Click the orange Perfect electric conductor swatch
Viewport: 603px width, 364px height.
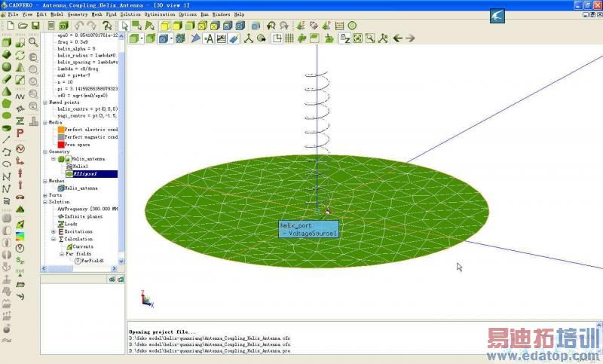tap(60, 129)
